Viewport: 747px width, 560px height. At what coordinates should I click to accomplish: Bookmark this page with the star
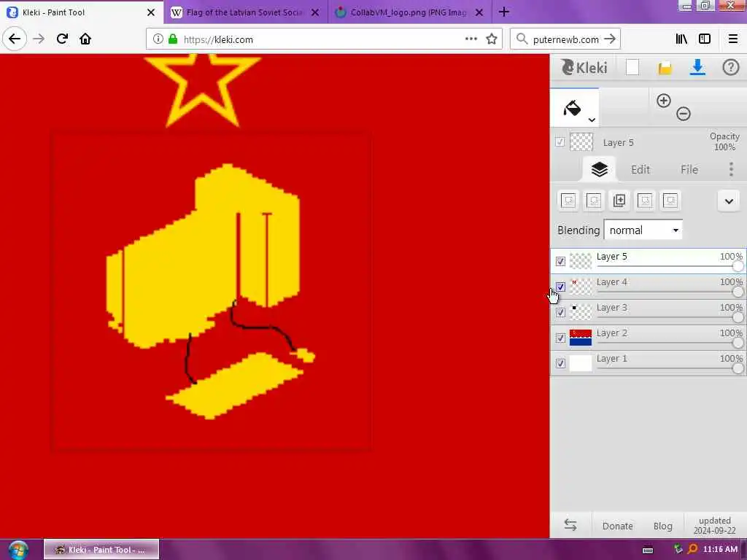coord(492,39)
